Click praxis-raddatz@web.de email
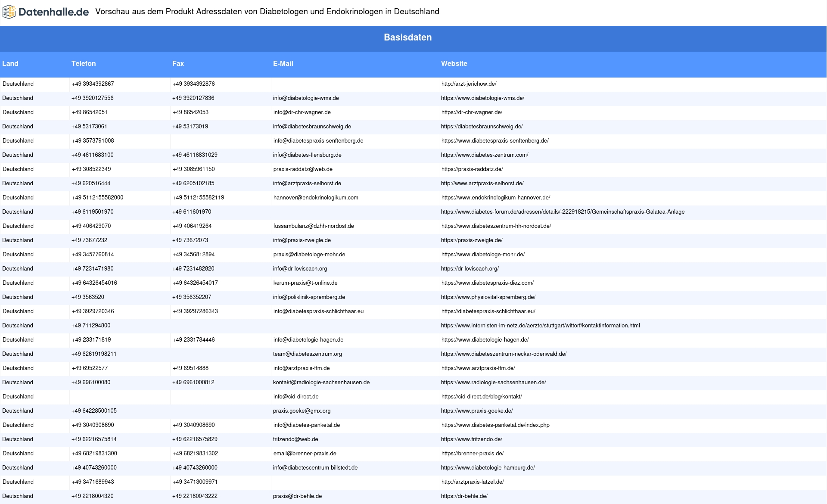 [x=303, y=169]
